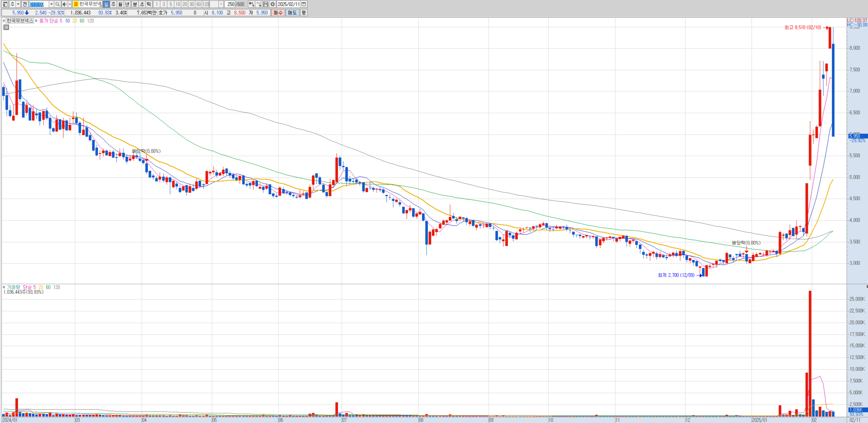Click the add line indicator icon

(258, 4)
